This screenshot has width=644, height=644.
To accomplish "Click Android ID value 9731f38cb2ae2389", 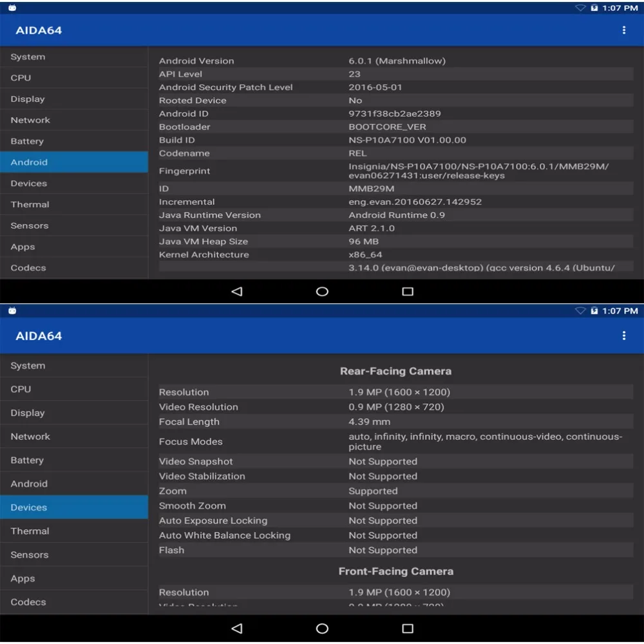I will 395,113.
